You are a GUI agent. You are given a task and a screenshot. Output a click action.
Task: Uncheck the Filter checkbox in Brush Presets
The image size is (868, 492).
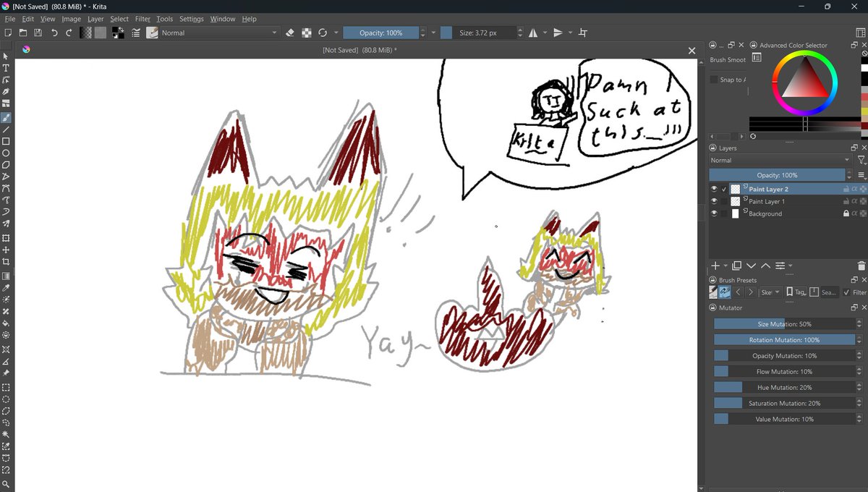point(847,292)
